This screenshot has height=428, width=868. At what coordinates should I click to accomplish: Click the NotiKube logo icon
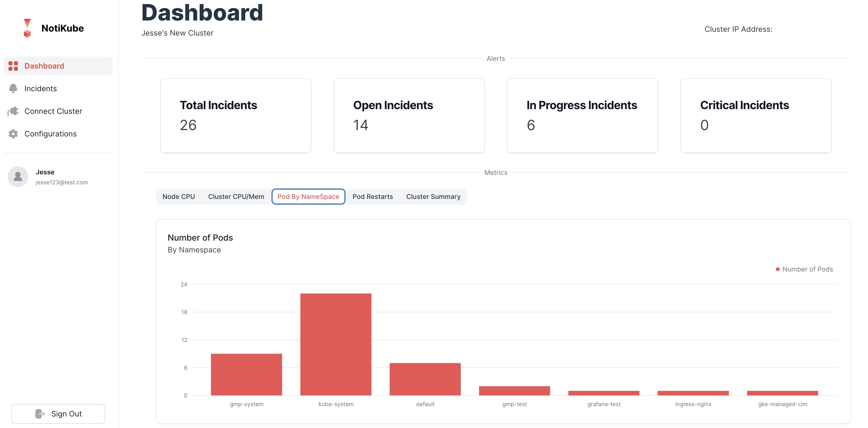point(27,28)
